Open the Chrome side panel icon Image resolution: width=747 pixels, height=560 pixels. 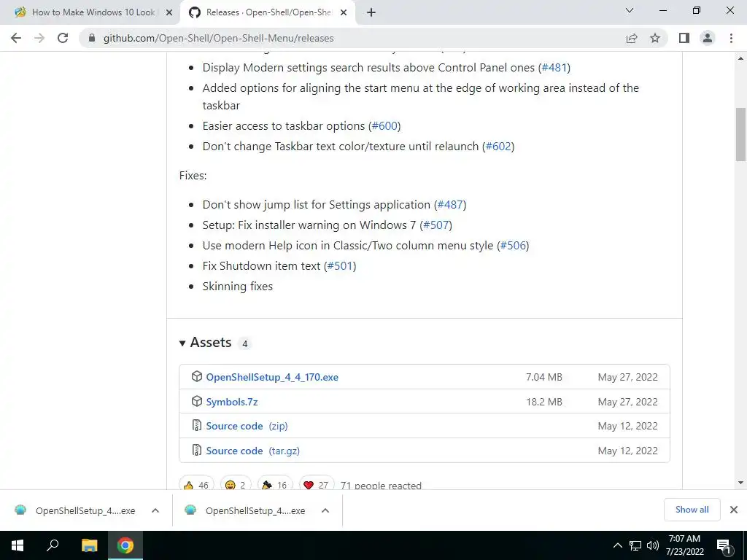684,38
